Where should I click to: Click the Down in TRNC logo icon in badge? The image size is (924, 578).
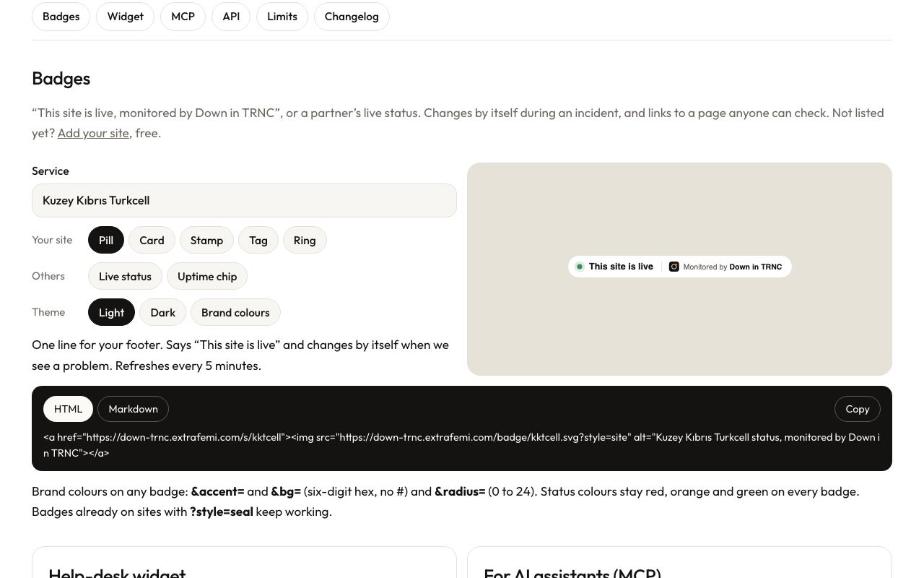(674, 267)
